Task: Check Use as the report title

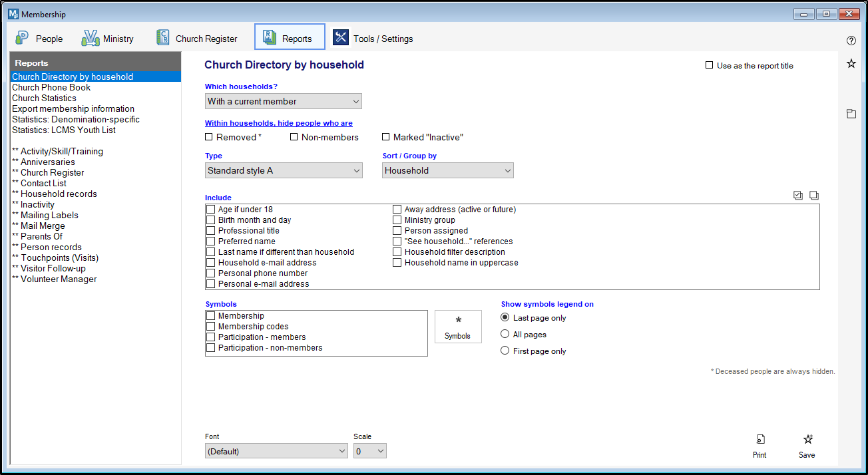Action: [710, 66]
